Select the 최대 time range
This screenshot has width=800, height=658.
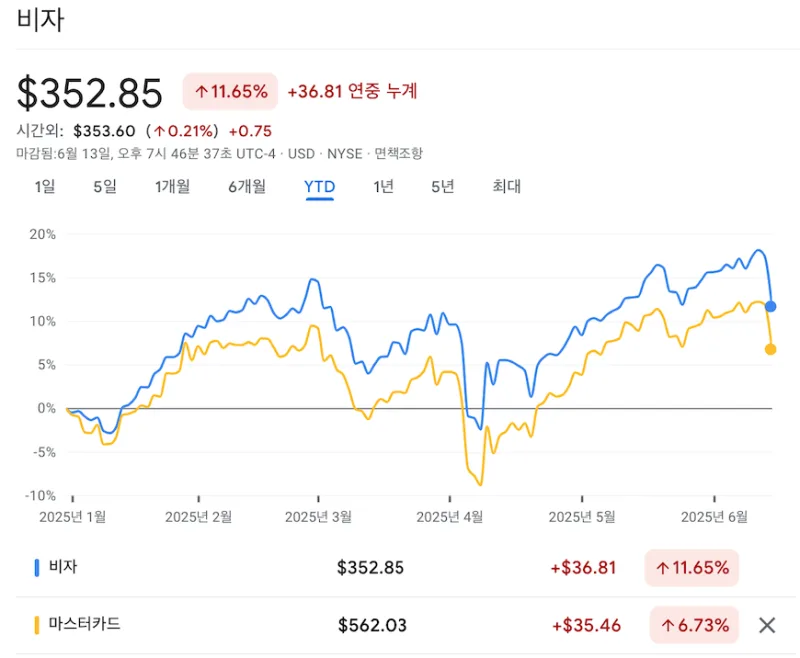pyautogui.click(x=508, y=186)
